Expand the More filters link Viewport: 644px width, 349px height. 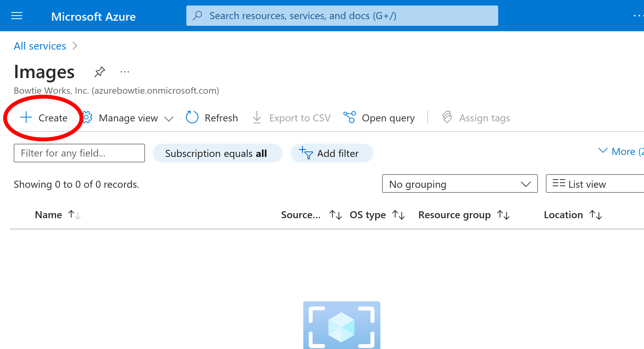(x=621, y=151)
